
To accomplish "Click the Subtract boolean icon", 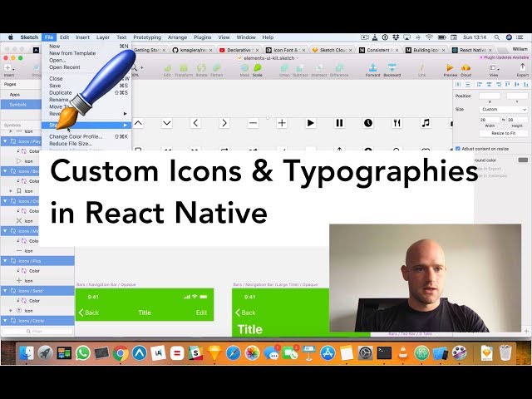I will coord(300,68).
